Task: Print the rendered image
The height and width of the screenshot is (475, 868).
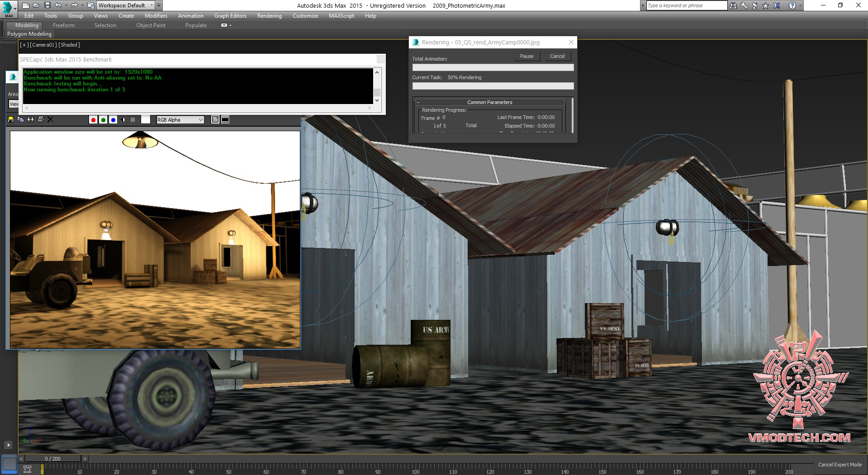Action: click(40, 119)
